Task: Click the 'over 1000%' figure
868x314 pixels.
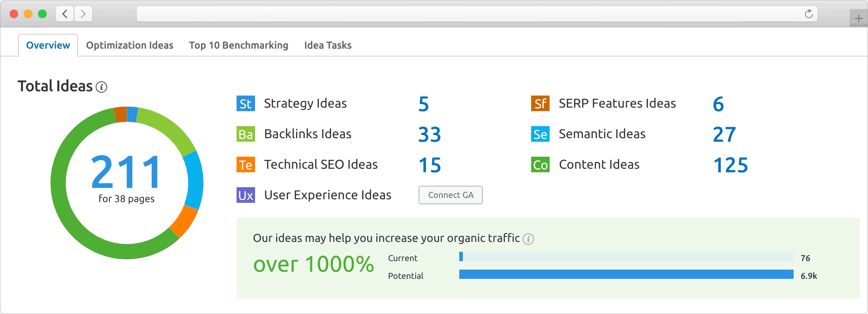Action: [313, 264]
